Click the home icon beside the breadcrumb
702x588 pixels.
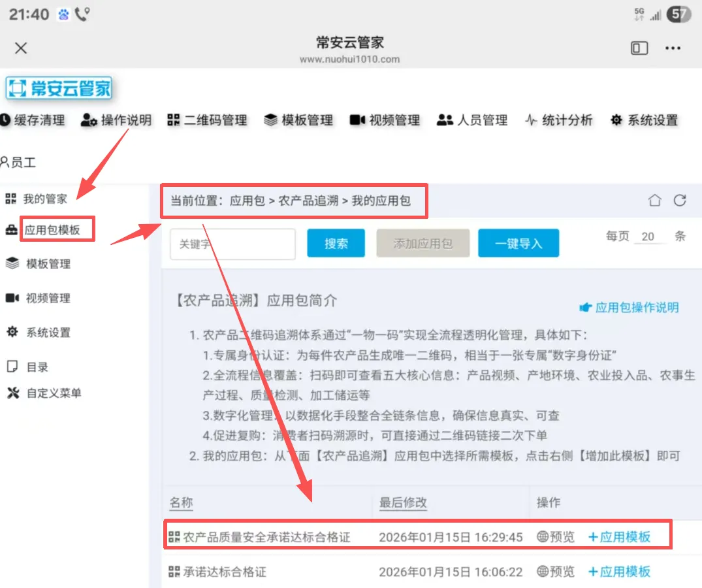pos(654,201)
